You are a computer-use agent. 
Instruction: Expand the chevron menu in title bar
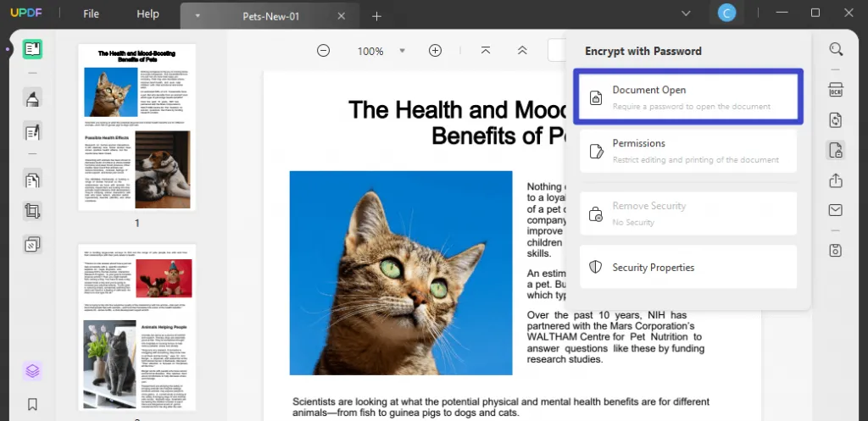(686, 14)
